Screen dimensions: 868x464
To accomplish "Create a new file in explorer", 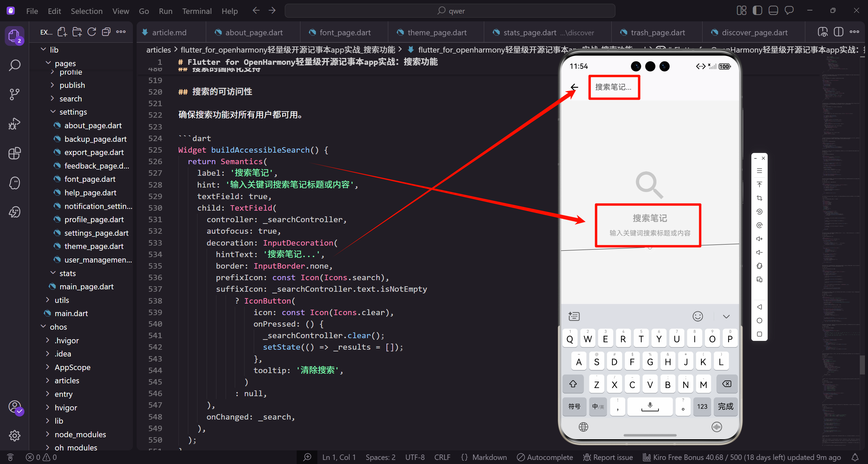I will (62, 32).
